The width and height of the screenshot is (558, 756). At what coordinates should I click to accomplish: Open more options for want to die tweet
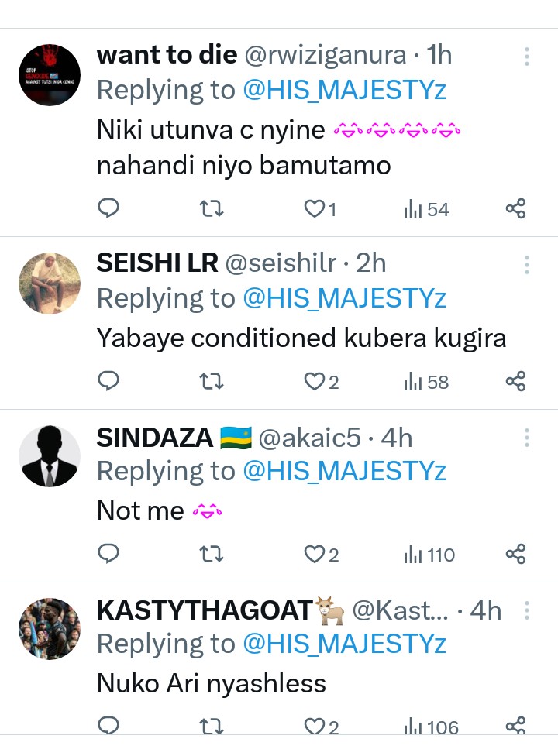point(527,57)
